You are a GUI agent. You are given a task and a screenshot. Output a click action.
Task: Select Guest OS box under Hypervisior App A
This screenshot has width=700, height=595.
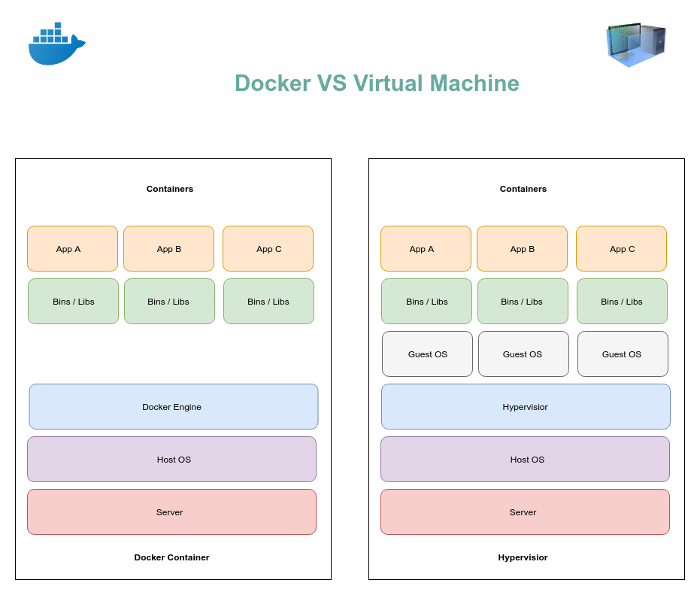pyautogui.click(x=427, y=354)
